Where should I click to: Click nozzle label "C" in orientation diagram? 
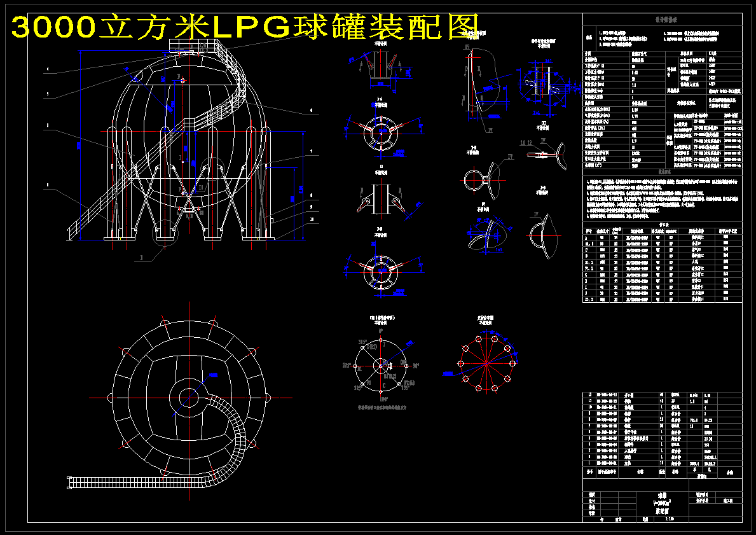point(384,386)
